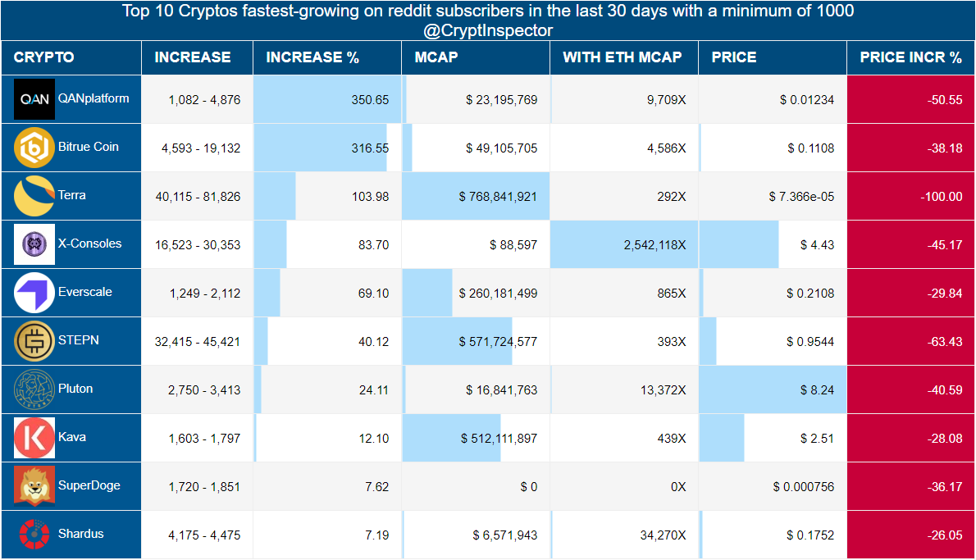Click the 32,415 - 45,421 subscriber range
This screenshot has height=560, width=976.
[198, 342]
